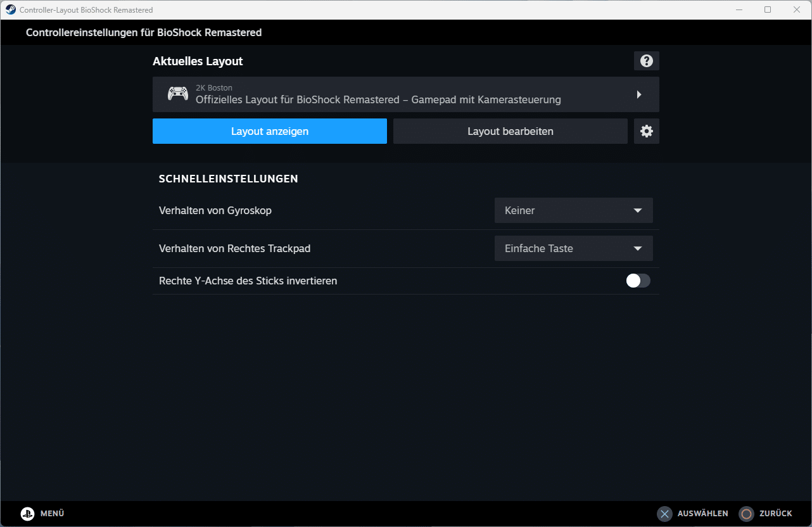
Task: Select the Offizielles Layout für BioShock title text
Action: click(x=378, y=99)
